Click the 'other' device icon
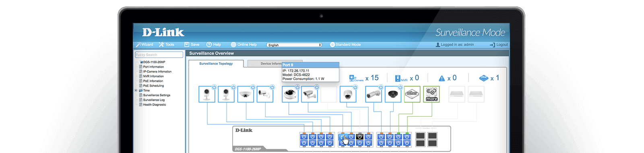644x153 pixels. [412, 94]
